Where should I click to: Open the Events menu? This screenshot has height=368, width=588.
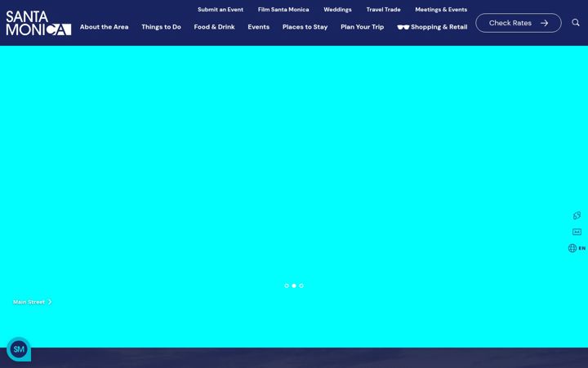point(258,27)
